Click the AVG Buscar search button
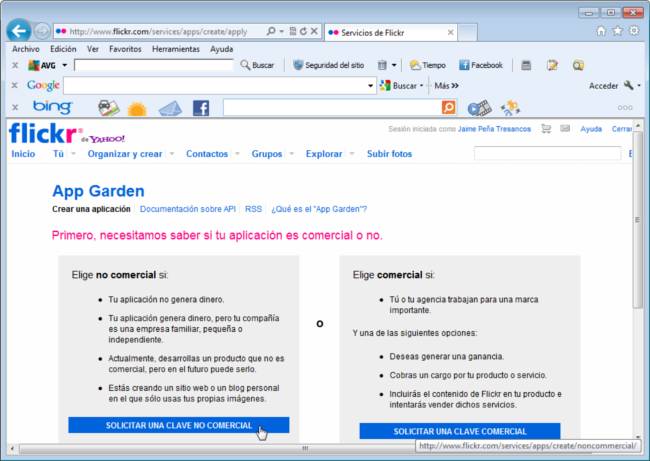 tap(257, 65)
